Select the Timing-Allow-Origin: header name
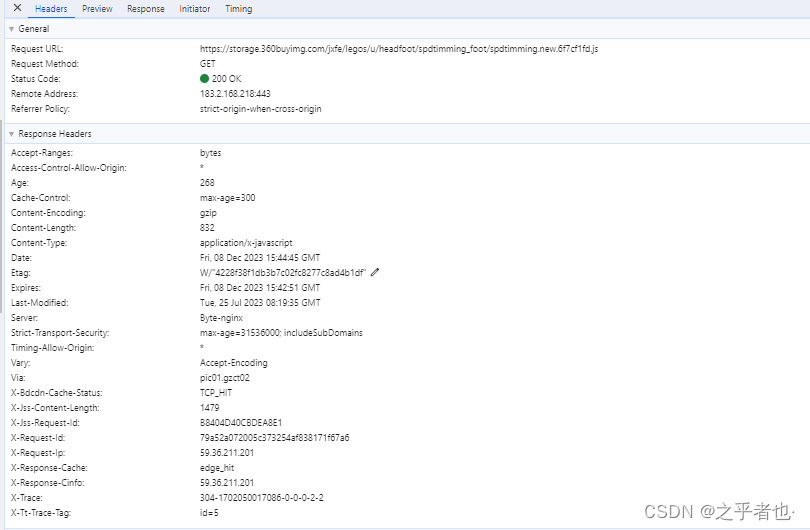This screenshot has height=530, width=810. (53, 348)
